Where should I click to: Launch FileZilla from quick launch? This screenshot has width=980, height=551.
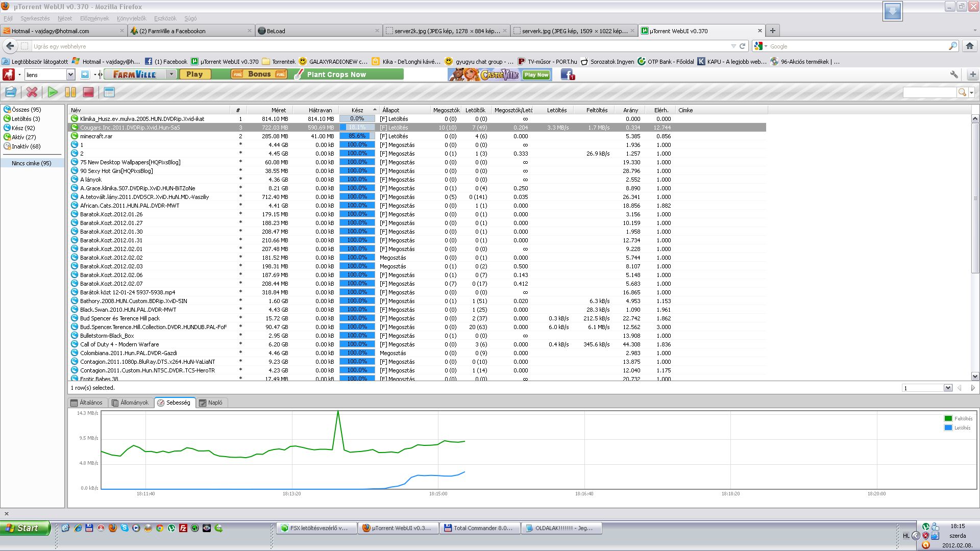point(183,528)
